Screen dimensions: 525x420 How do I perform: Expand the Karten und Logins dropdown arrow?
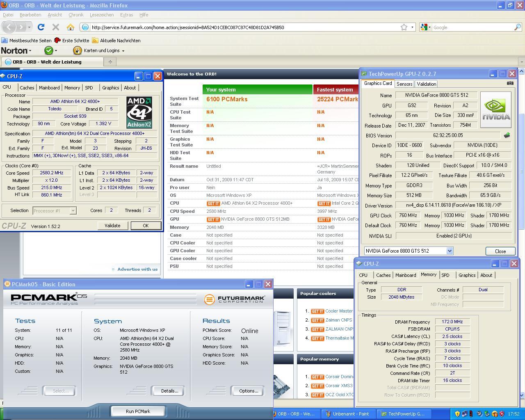pos(123,51)
